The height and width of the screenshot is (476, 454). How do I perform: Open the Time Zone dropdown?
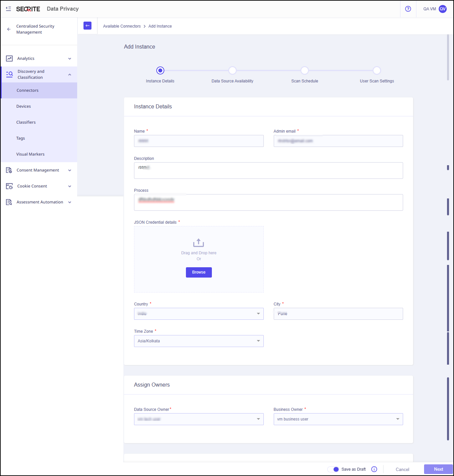(199, 341)
